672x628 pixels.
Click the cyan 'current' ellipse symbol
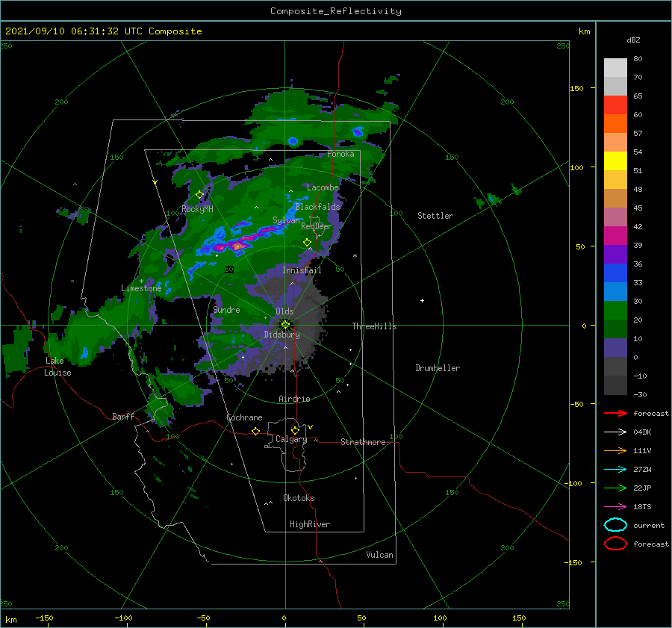click(615, 525)
